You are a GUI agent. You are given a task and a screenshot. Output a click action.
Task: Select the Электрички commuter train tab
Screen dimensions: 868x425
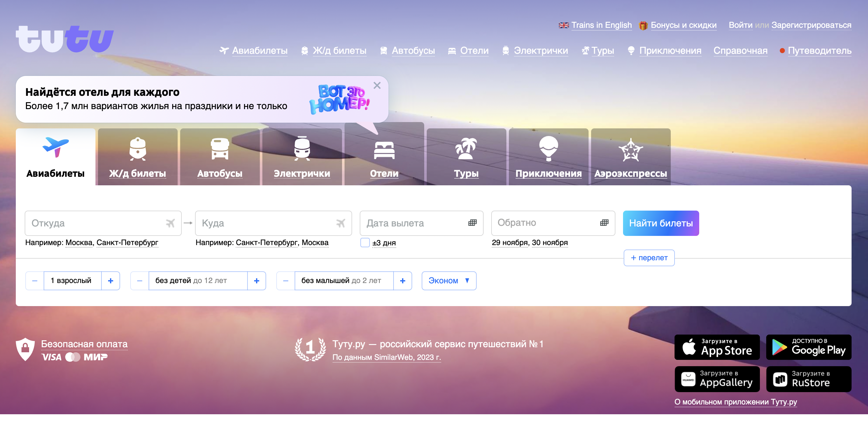(302, 157)
